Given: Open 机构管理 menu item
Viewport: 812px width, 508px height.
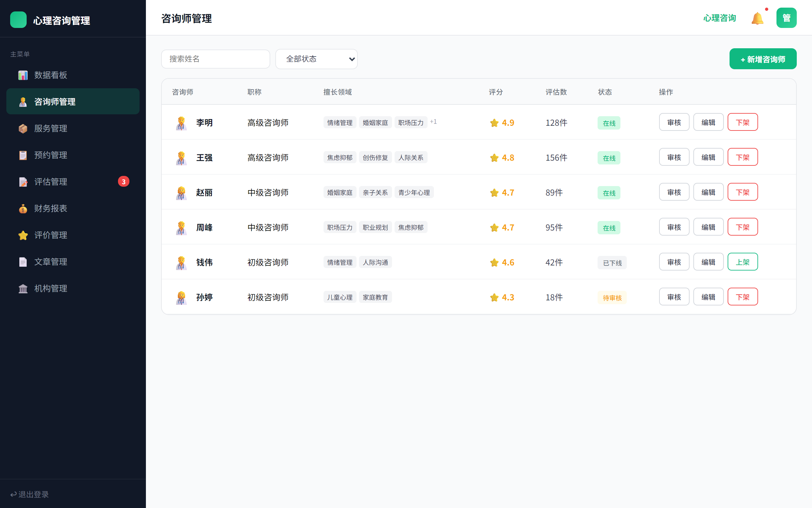Looking at the screenshot, I should coord(73,288).
